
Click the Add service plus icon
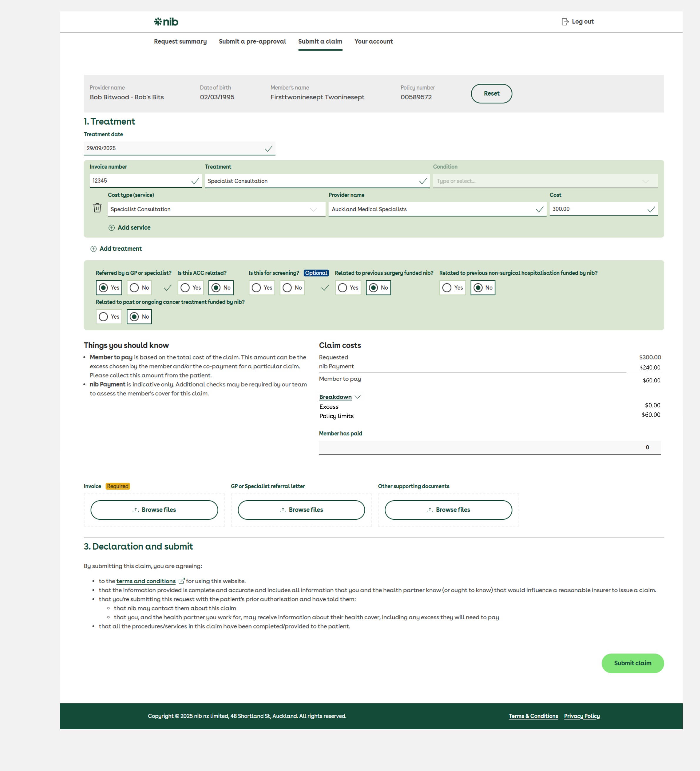click(111, 228)
